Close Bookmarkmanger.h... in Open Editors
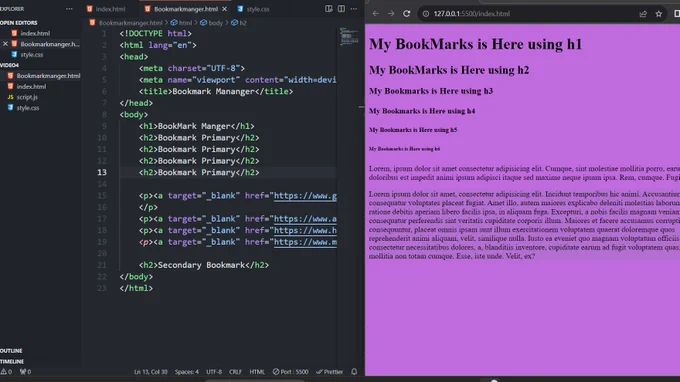This screenshot has height=382, width=680. click(5, 44)
